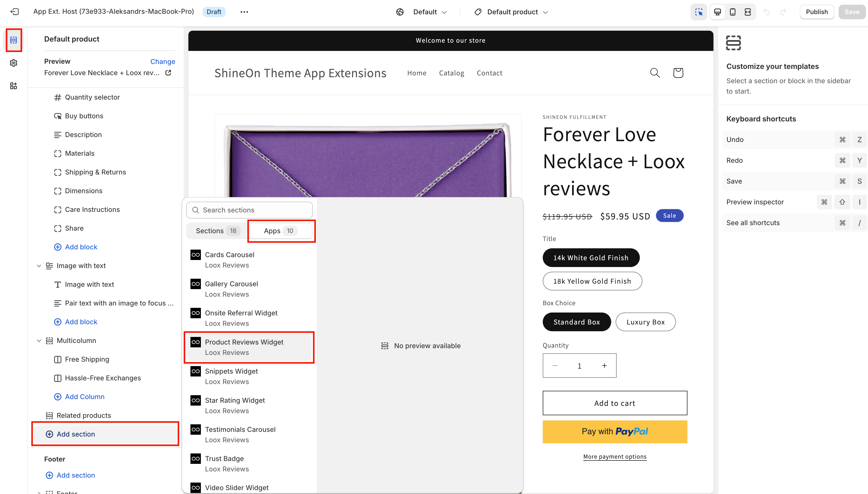Click Change next to Preview
This screenshot has width=868, height=494.
click(163, 61)
